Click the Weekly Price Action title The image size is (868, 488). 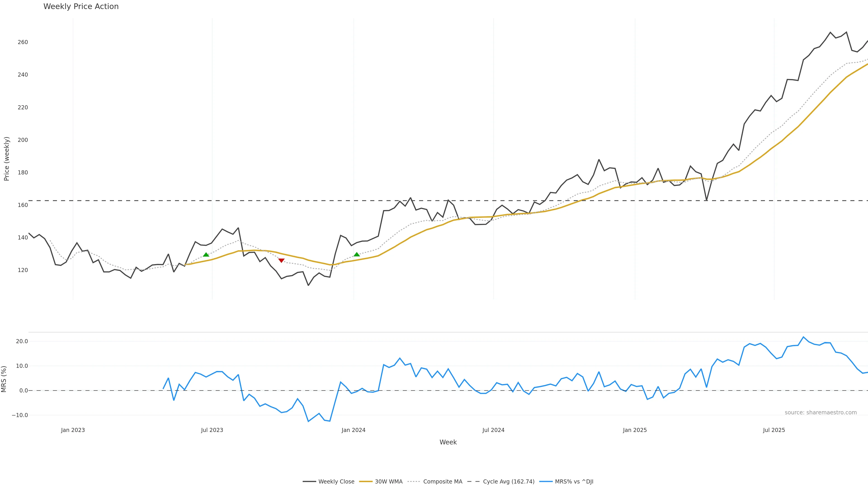coord(81,6)
